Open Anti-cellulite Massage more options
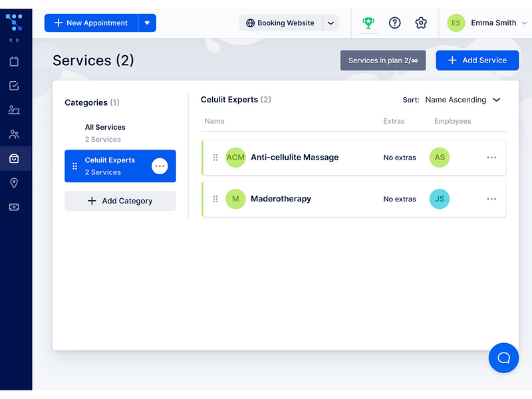 (x=491, y=158)
